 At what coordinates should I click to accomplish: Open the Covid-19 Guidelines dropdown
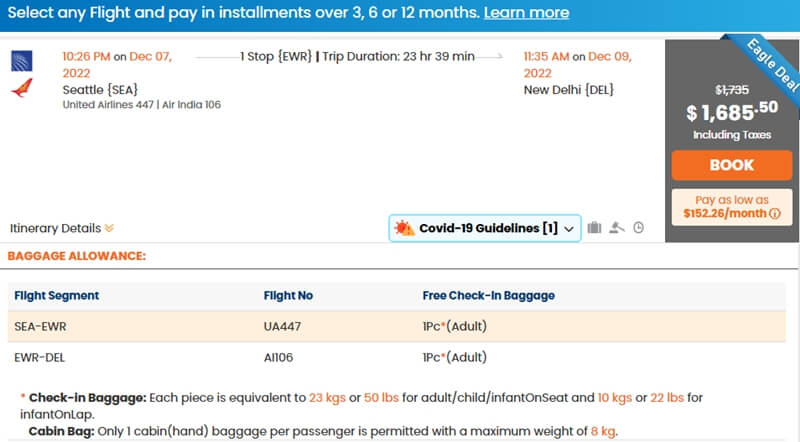(x=485, y=228)
